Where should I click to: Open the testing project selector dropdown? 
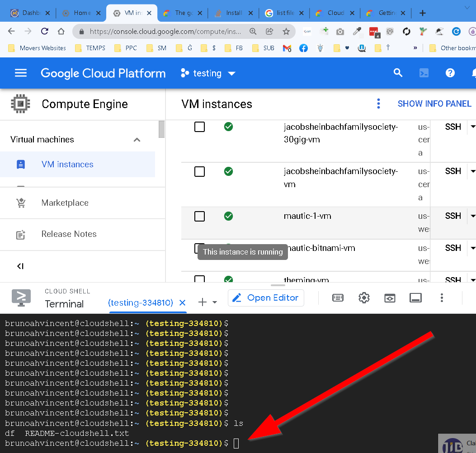pyautogui.click(x=208, y=73)
